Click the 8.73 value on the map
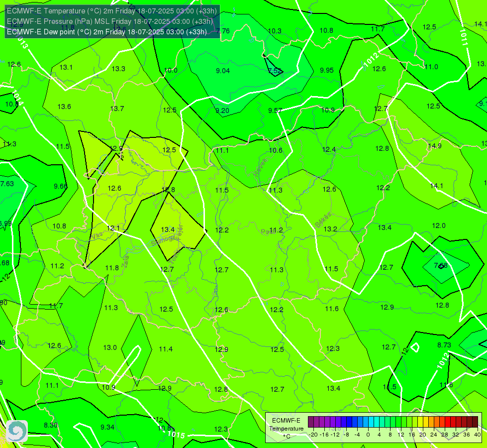This screenshot has width=487, height=448. 444,345
